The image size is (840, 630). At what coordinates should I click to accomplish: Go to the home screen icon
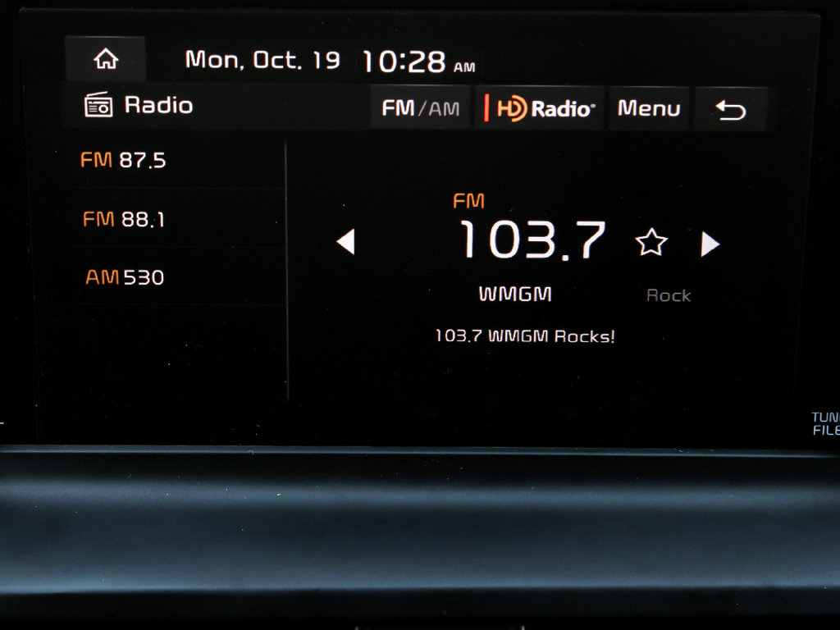(x=106, y=59)
